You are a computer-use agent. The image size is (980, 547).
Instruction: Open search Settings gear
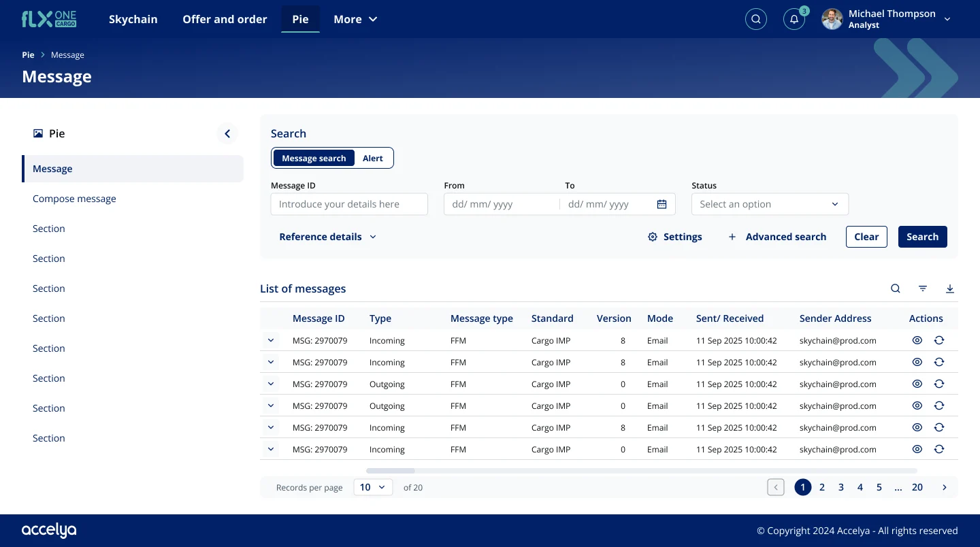click(x=674, y=237)
